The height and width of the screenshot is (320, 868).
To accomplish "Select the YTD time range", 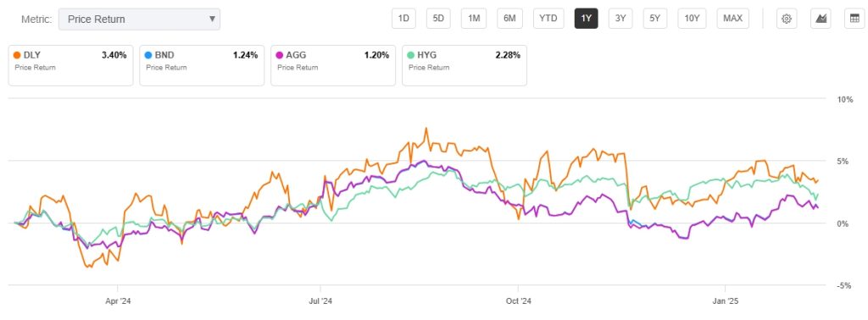I will pos(548,19).
